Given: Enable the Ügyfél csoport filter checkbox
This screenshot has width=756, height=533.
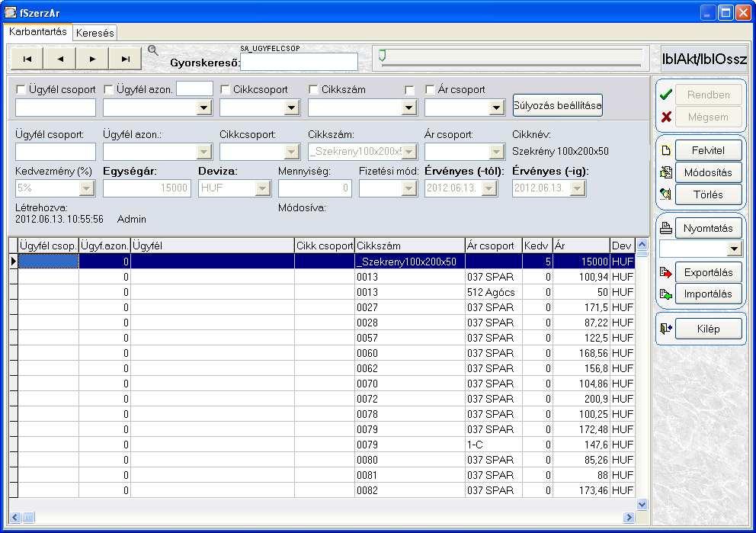Looking at the screenshot, I should [21, 89].
